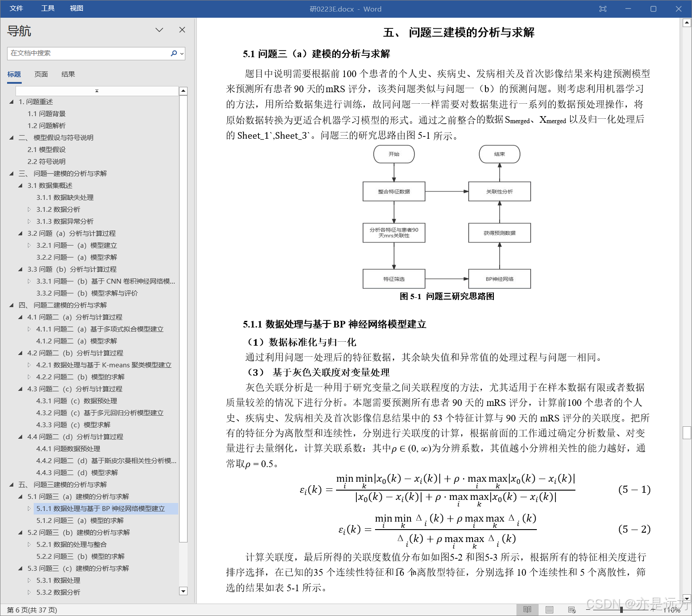Click the 110% zoom level
The width and height of the screenshot is (692, 616).
coord(672,610)
